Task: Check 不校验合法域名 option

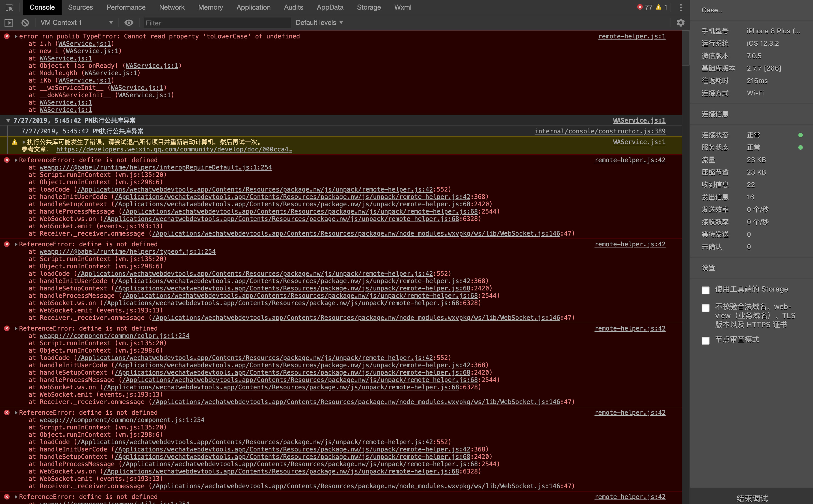Action: [705, 308]
